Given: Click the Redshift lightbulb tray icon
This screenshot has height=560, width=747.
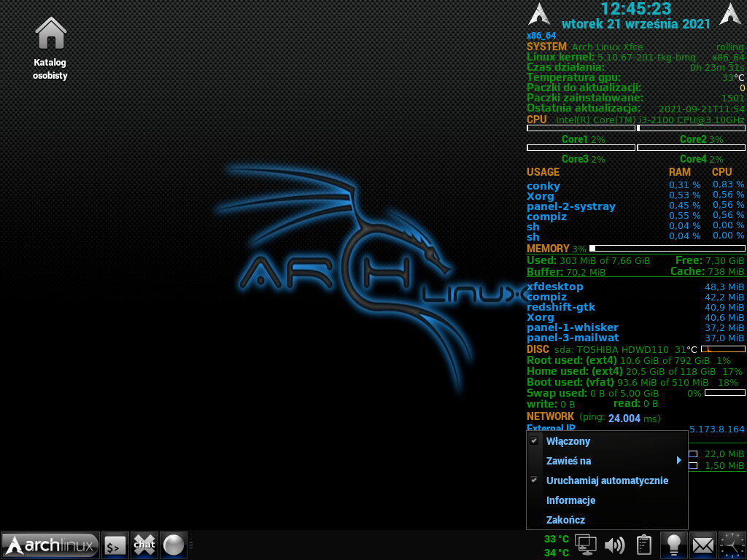Looking at the screenshot, I should [x=673, y=545].
